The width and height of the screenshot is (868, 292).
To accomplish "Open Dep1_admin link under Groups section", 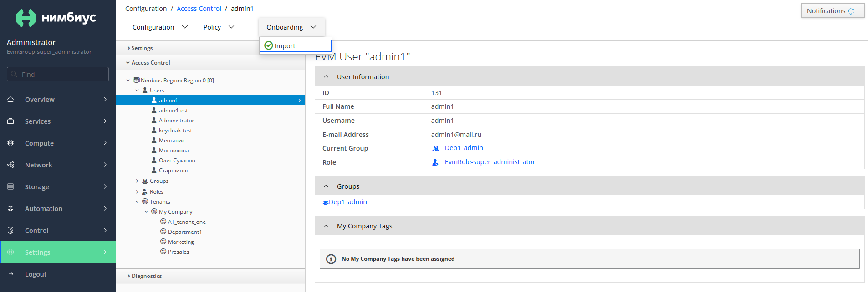I will (x=348, y=202).
